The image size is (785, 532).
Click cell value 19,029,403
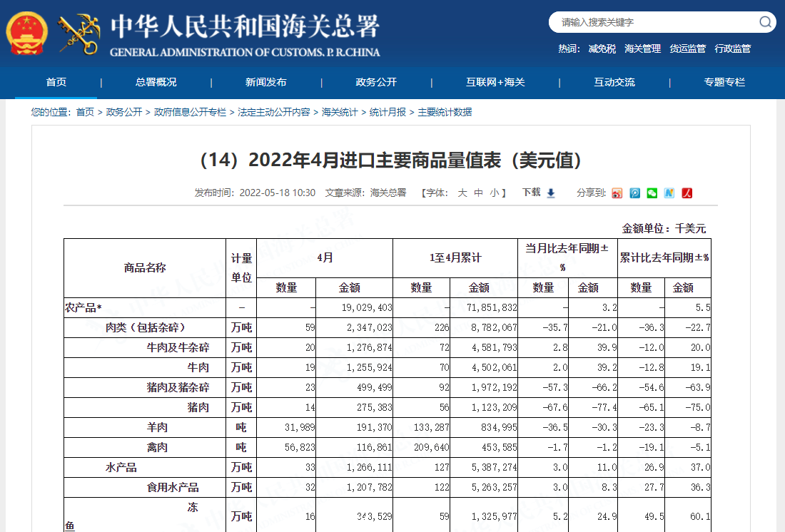(367, 308)
